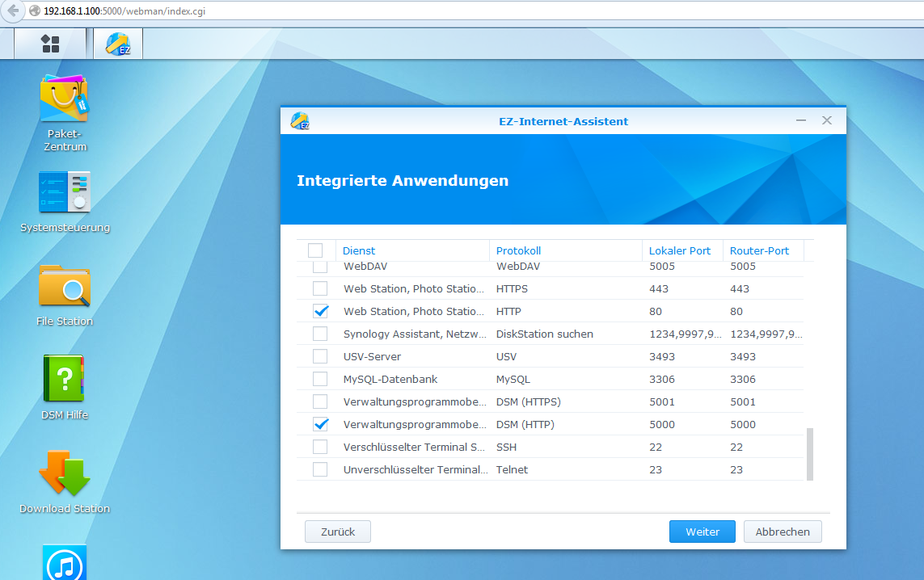The height and width of the screenshot is (580, 924).
Task: Enable DSM (HTTPS) port 5001 checkbox
Action: point(320,401)
